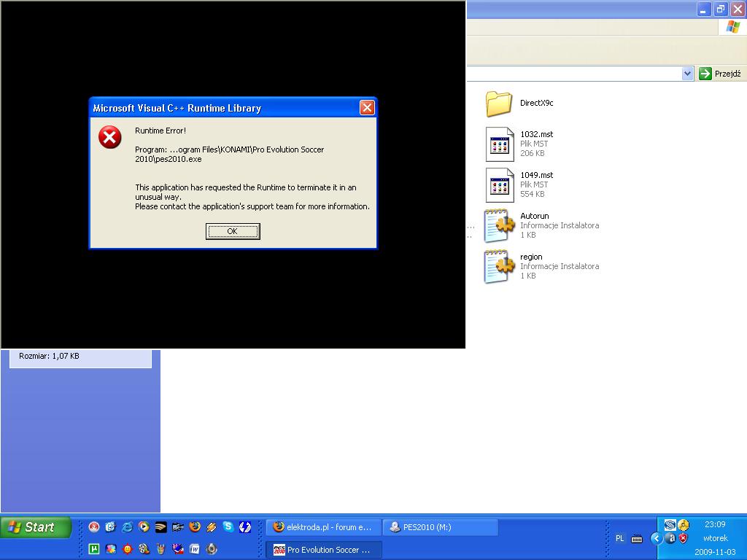Click OK in the Runtime Error dialog
The width and height of the screenshot is (747, 560).
pos(233,231)
